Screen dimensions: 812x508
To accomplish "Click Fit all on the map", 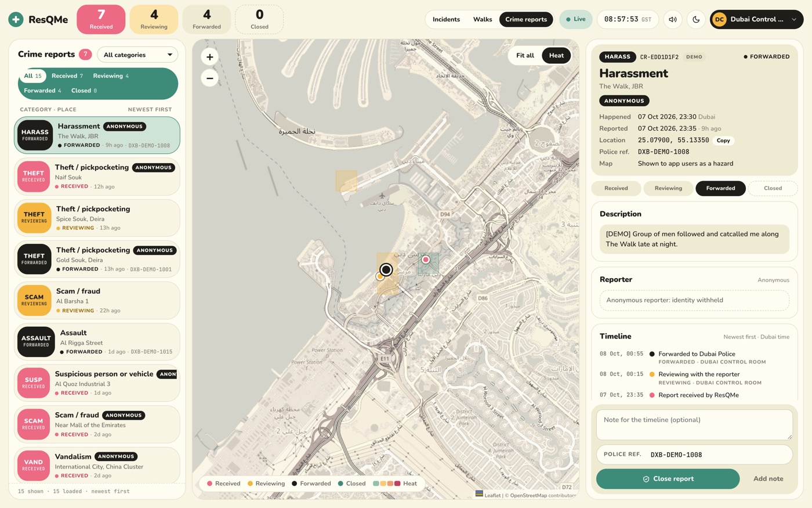I will [525, 55].
